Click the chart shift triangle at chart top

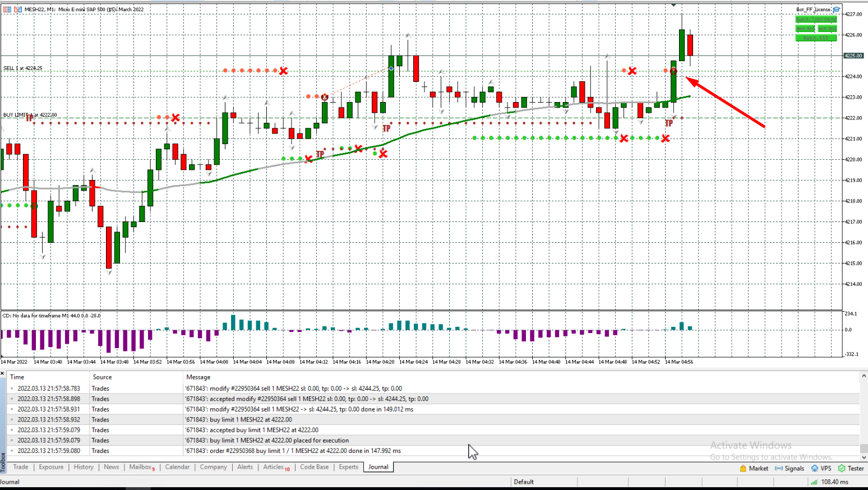click(673, 5)
